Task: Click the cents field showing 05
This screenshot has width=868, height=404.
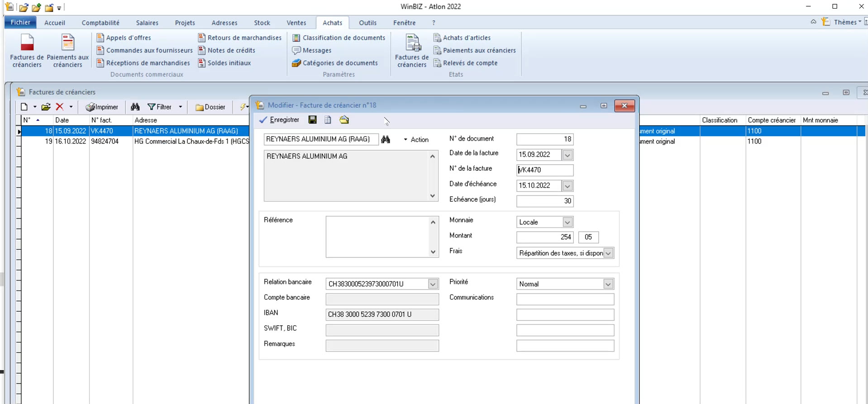Action: point(588,237)
